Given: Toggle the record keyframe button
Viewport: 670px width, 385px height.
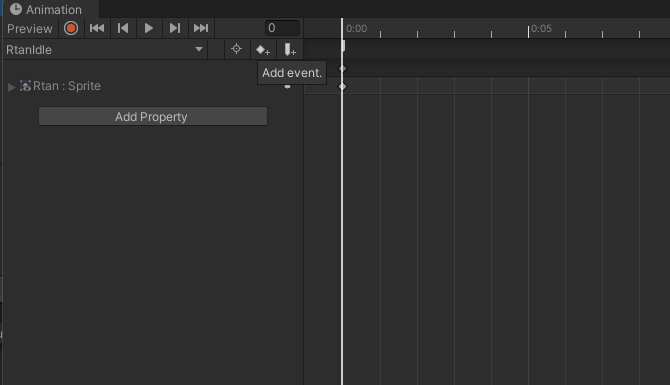Looking at the screenshot, I should tap(71, 28).
